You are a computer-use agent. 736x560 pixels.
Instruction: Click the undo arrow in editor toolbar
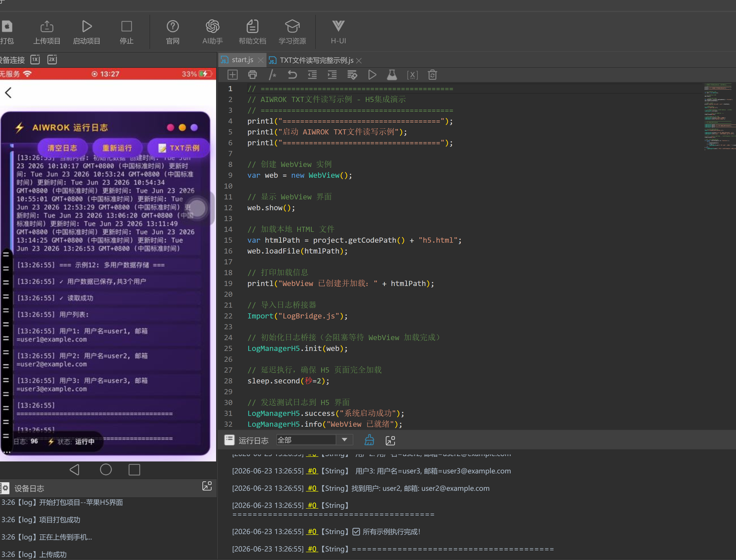(x=292, y=75)
